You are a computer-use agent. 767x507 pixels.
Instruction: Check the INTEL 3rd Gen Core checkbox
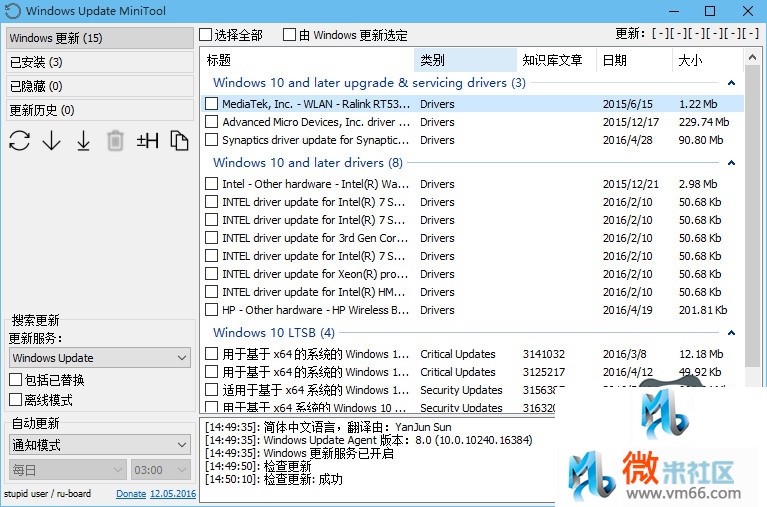point(211,238)
